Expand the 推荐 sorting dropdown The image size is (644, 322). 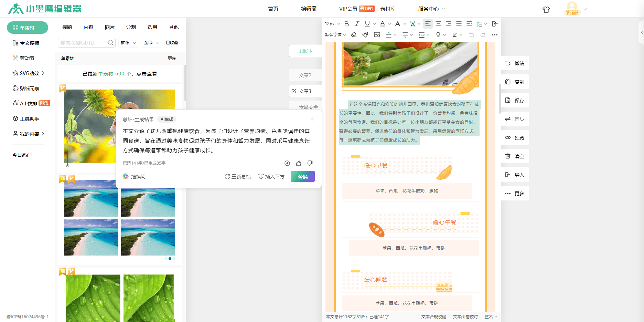pyautogui.click(x=128, y=43)
